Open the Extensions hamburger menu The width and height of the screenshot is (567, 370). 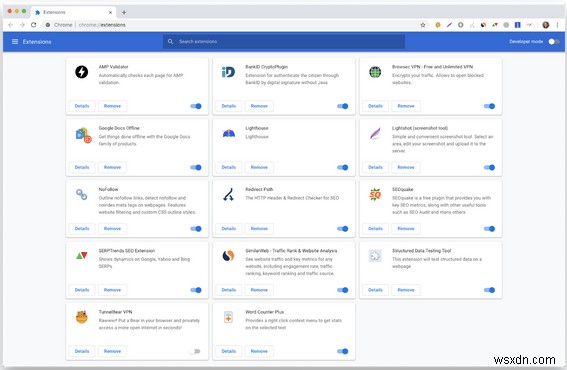[x=15, y=42]
